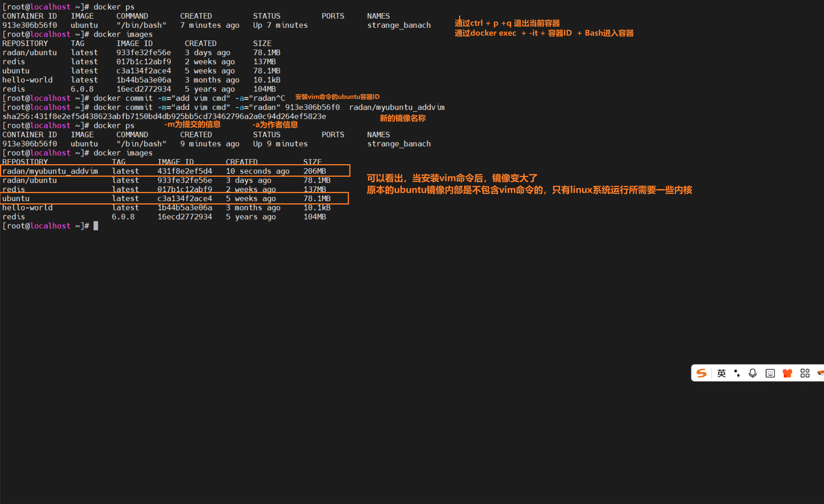Click the strange_banach name in first listing
Viewport: 824px width, 504px height.
pos(399,25)
